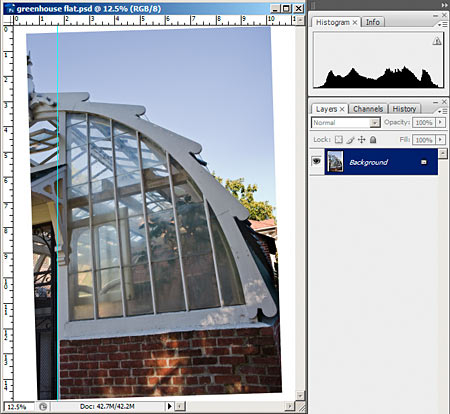Close the Histogram tab with its x
450x414 pixels.
pyautogui.click(x=355, y=22)
